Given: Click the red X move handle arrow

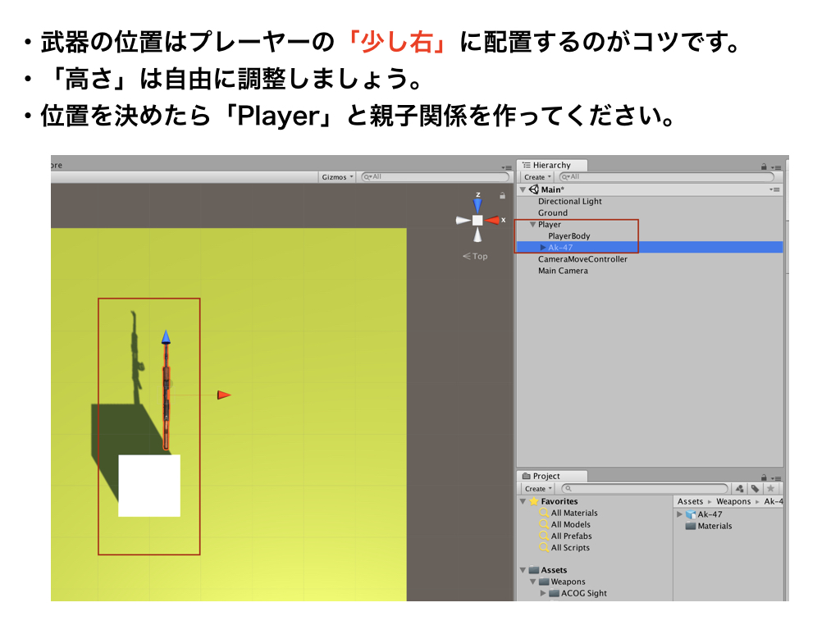Looking at the screenshot, I should click(x=224, y=395).
